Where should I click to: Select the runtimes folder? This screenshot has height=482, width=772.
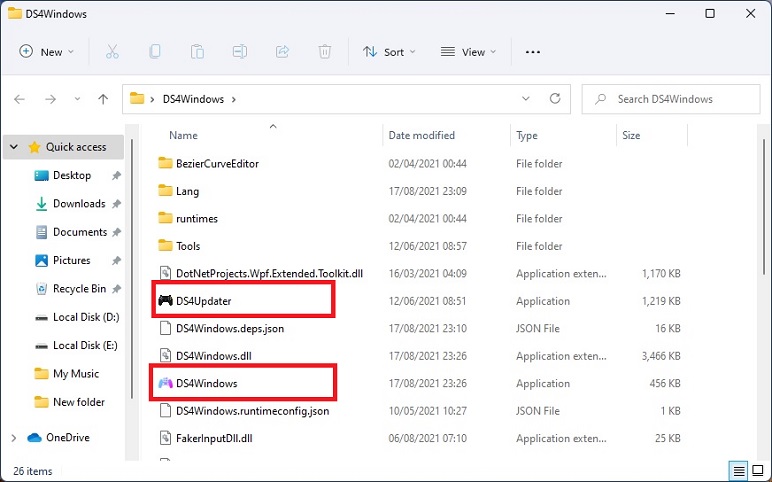(x=196, y=218)
